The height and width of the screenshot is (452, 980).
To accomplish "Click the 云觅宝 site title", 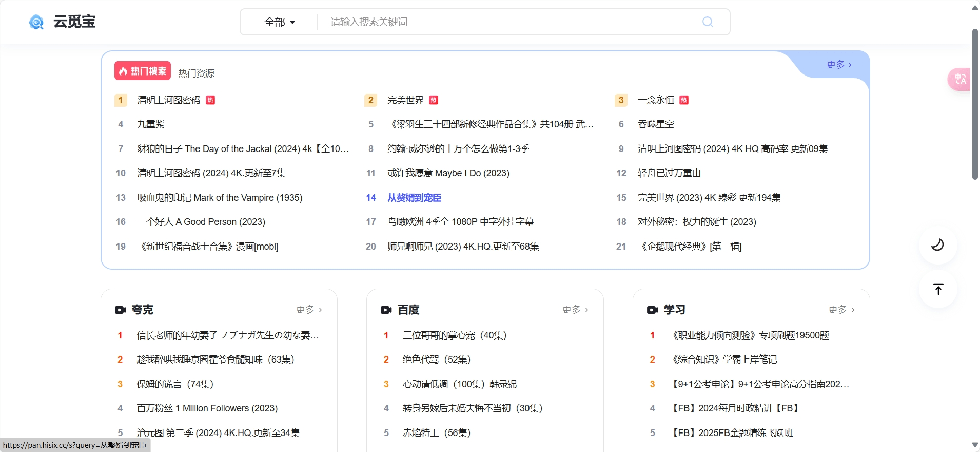I will click(x=75, y=22).
